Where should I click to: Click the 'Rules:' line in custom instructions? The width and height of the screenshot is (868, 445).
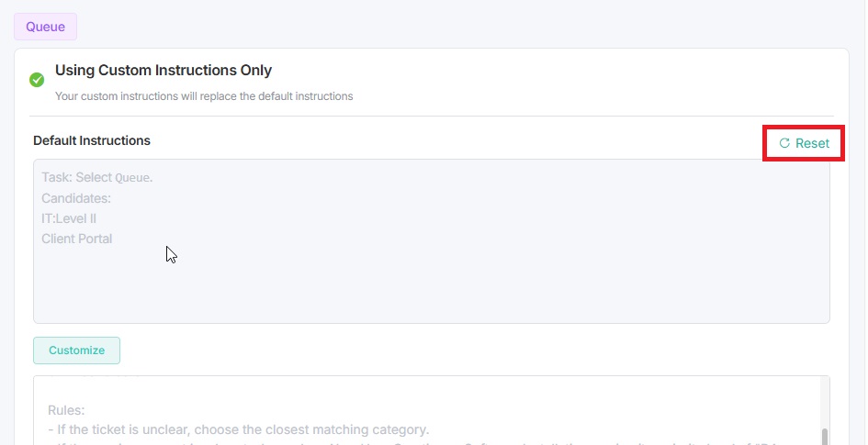pos(66,410)
